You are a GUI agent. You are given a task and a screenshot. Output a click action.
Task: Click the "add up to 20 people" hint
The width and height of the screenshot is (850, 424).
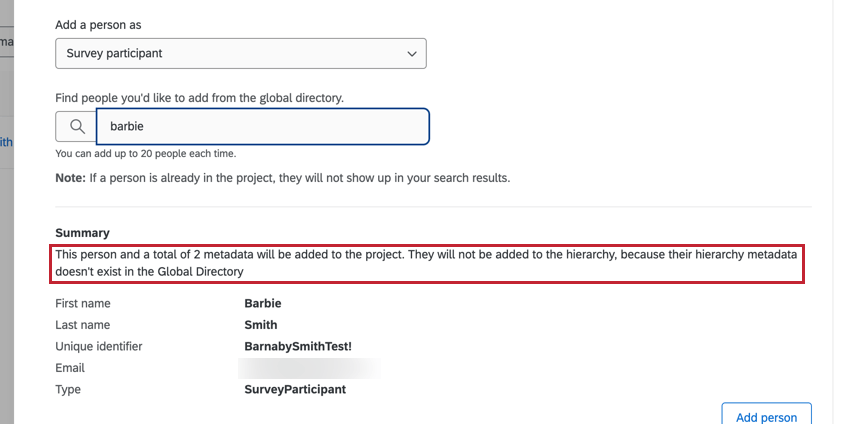click(146, 154)
